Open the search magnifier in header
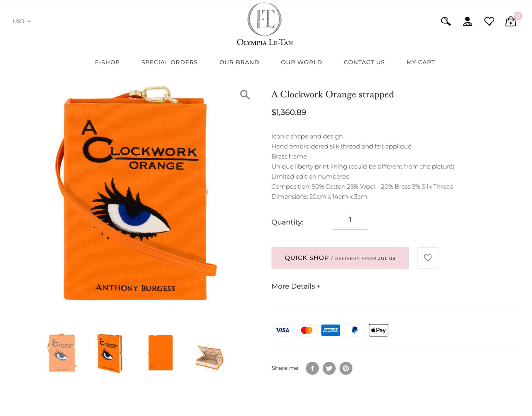Image resolution: width=532 pixels, height=416 pixels. point(446,21)
